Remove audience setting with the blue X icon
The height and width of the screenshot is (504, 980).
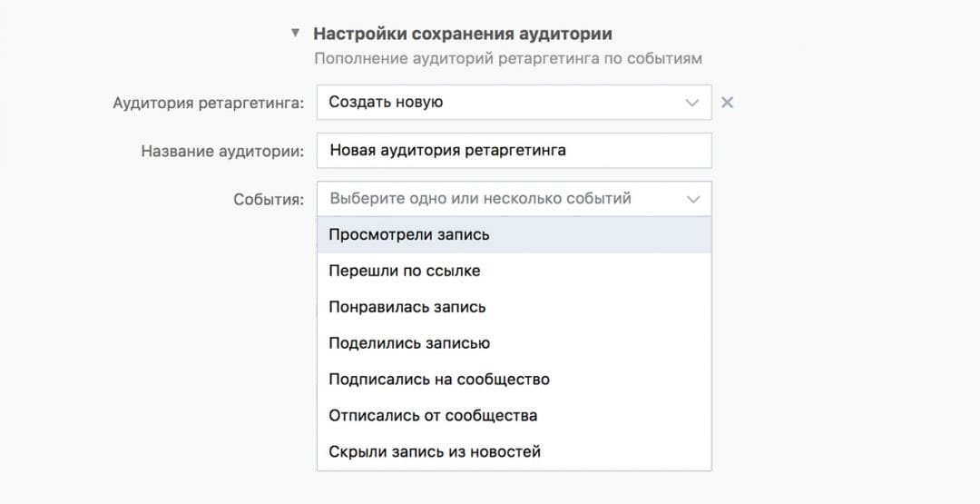coord(727,103)
